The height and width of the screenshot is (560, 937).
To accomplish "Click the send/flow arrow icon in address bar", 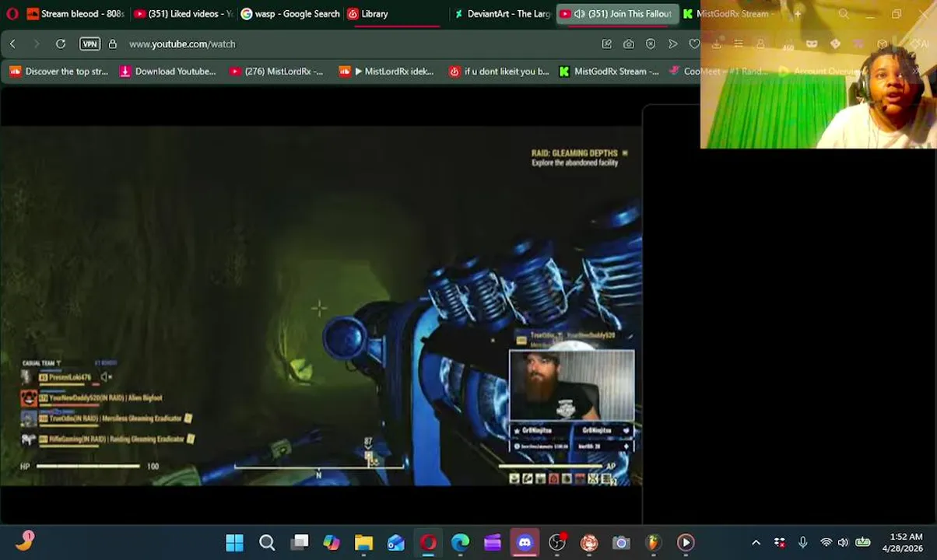I will pyautogui.click(x=672, y=44).
